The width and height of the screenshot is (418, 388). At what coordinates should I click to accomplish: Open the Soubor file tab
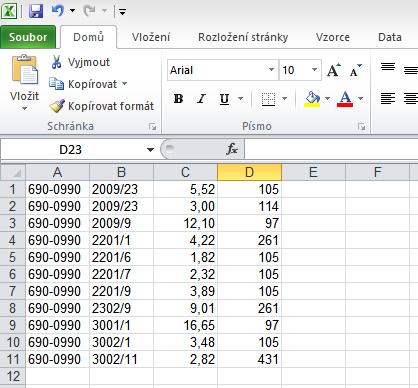tap(28, 37)
